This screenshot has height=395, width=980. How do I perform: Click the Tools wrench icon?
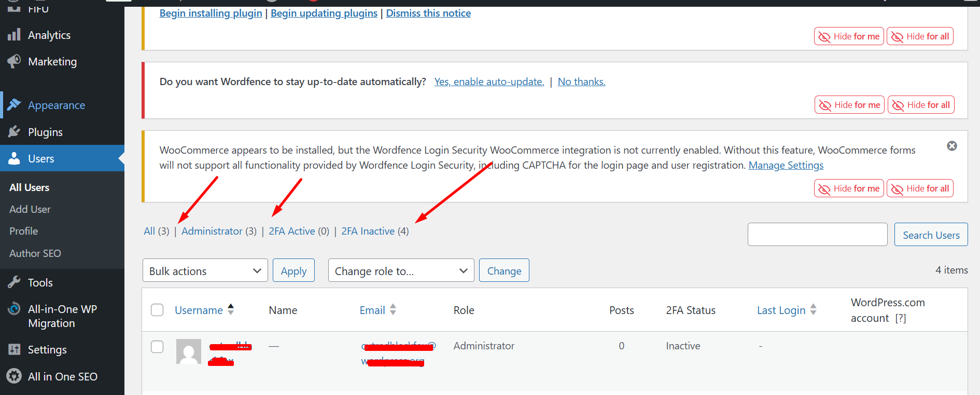point(14,282)
